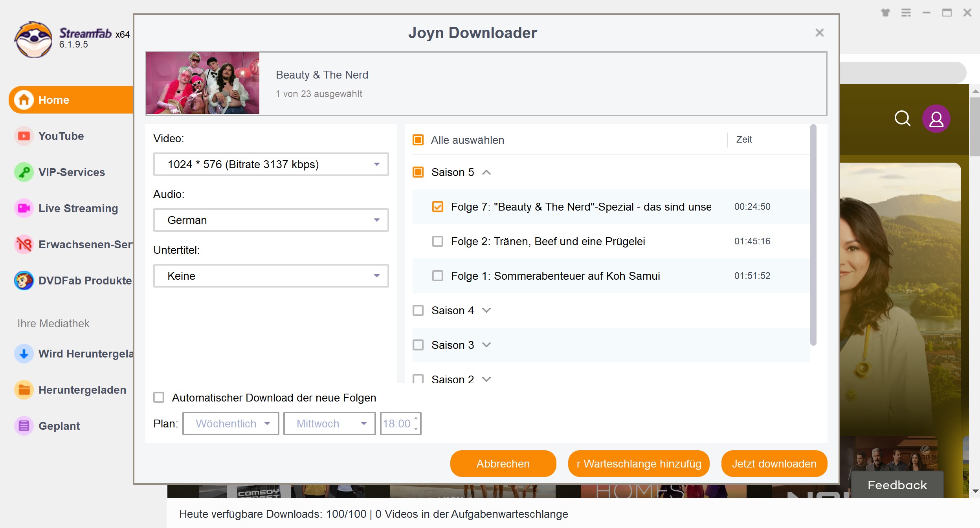Open the hamburger menu in title bar
The height and width of the screenshot is (528, 980).
coord(906,13)
